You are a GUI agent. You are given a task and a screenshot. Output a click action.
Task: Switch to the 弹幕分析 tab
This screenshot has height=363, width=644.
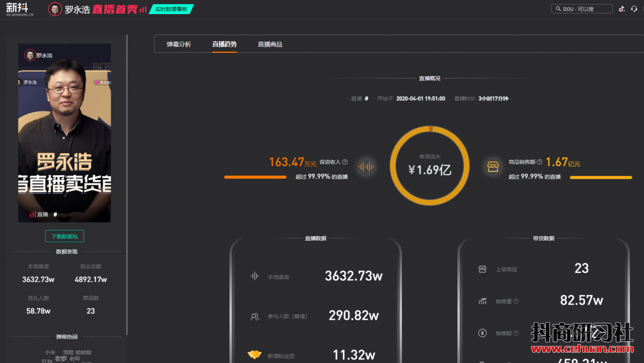click(179, 44)
